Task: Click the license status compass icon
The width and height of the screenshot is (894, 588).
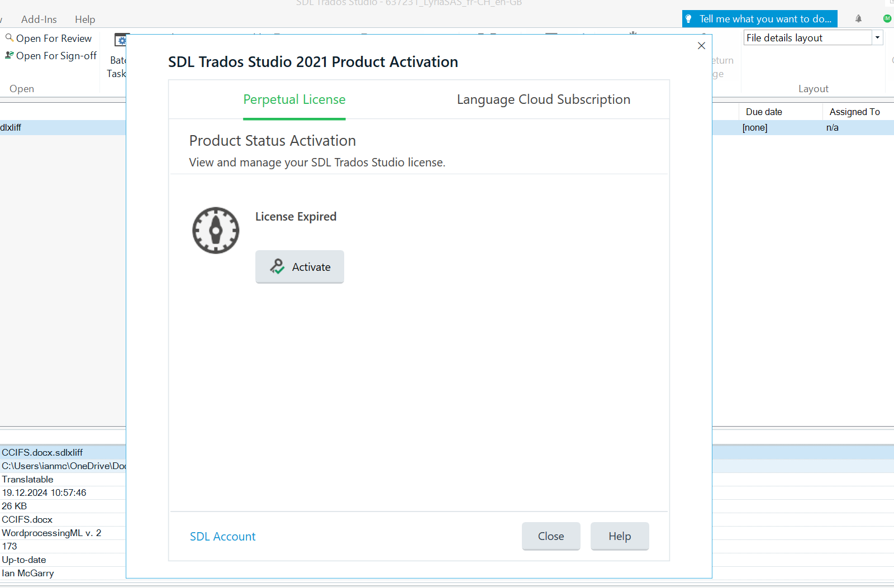Action: 216,230
